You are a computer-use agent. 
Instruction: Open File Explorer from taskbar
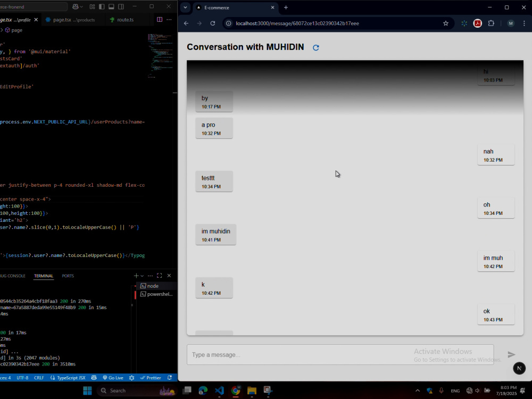click(x=252, y=390)
